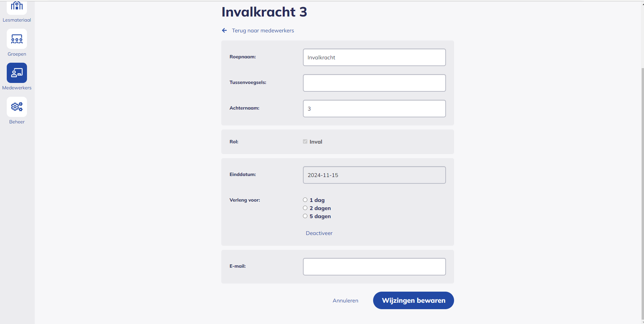644x324 pixels.
Task: Focus the Roepnaam input field
Action: click(x=374, y=57)
